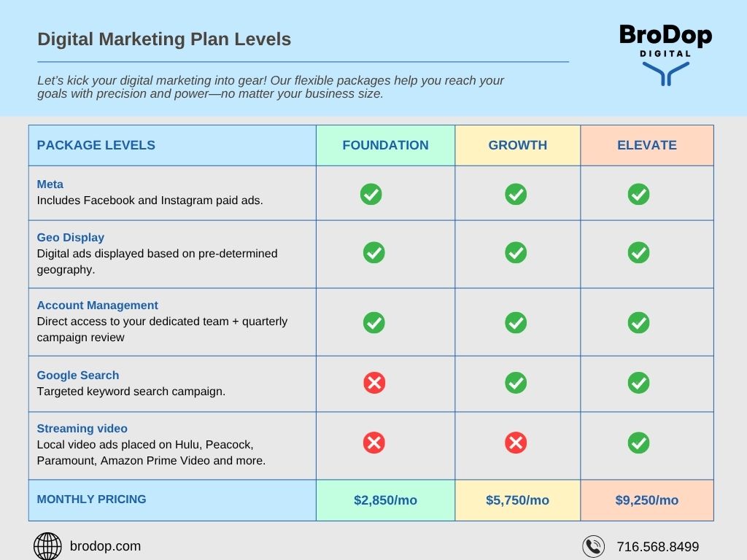
Task: Open the brodop.com website link
Action: tap(105, 546)
